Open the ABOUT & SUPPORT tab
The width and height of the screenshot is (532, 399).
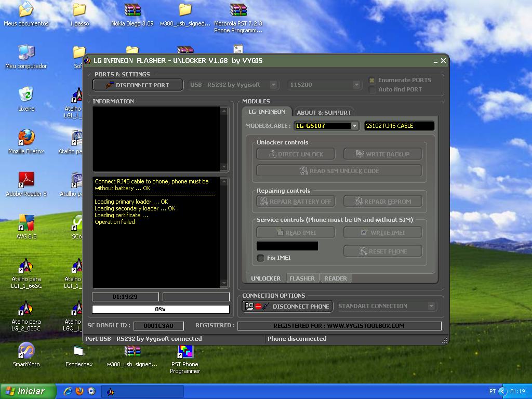point(324,112)
